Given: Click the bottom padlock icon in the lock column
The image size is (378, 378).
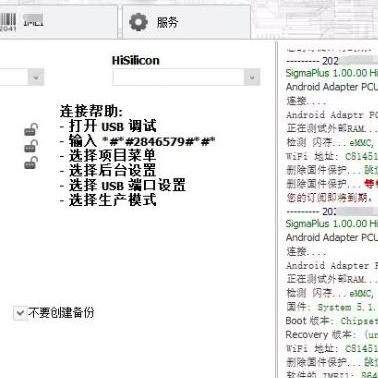Looking at the screenshot, I should coord(31,163).
